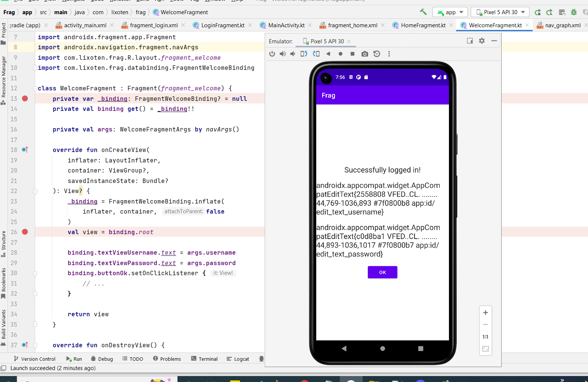Click OK button in the emulator app
Viewport: 588px width, 382px height.
tap(382, 272)
